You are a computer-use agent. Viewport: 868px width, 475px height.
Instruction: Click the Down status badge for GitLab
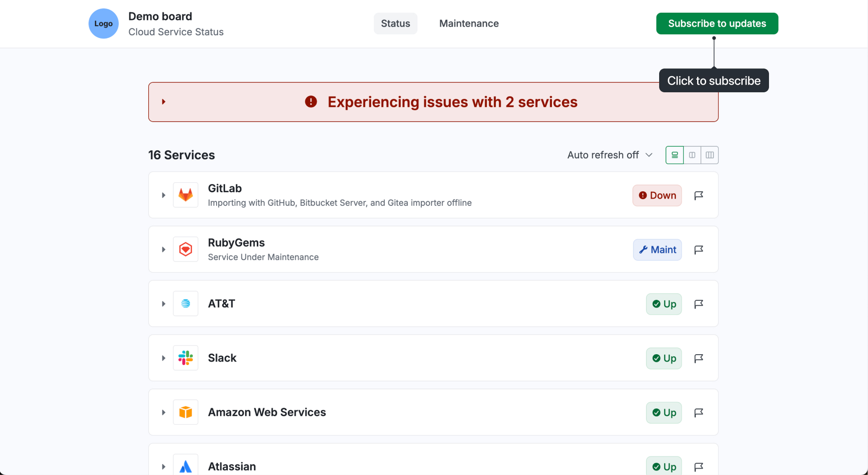(657, 195)
